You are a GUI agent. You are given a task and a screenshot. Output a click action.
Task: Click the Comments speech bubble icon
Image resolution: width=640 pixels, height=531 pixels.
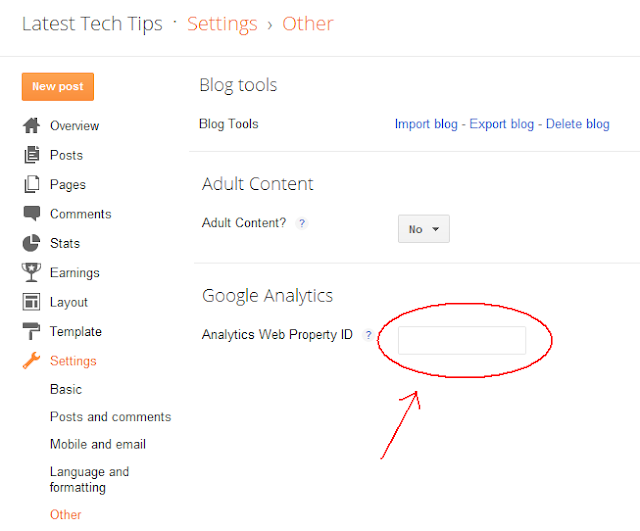click(x=31, y=214)
